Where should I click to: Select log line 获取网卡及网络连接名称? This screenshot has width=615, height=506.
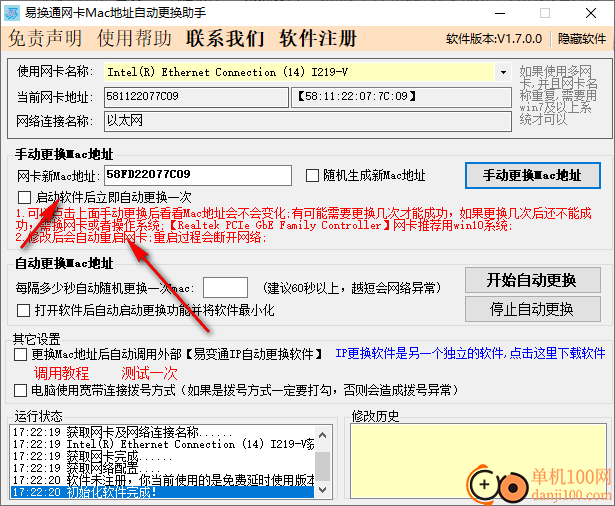(162, 432)
